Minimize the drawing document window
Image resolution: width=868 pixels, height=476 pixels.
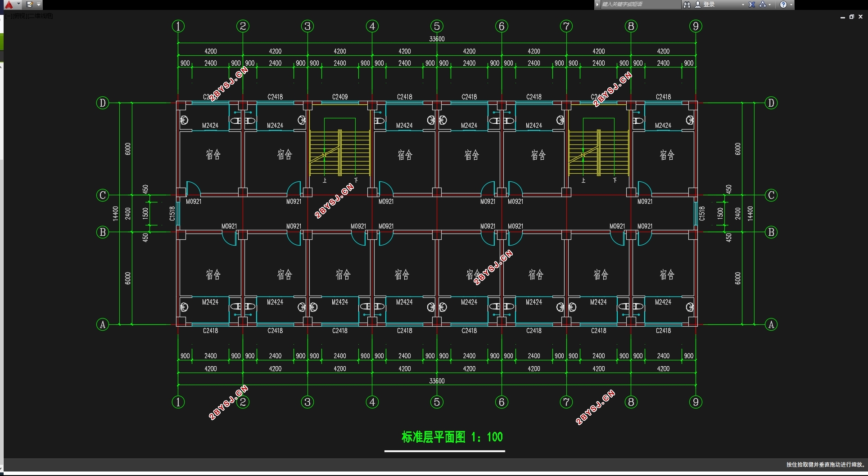pyautogui.click(x=842, y=17)
